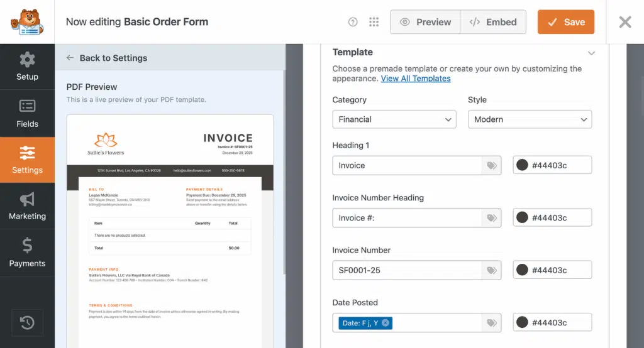Click smart tag icon for Date Posted

coord(492,323)
